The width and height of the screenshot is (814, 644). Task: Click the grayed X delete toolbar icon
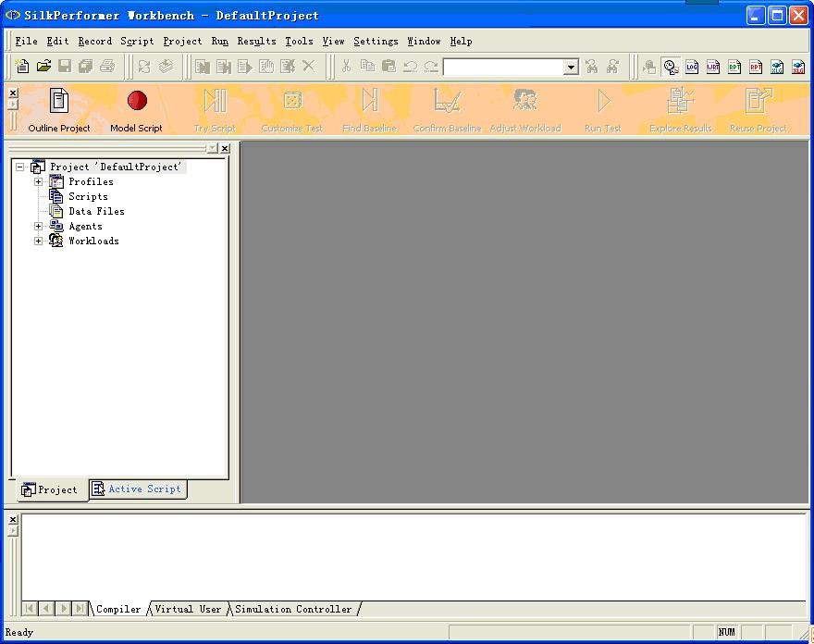point(309,67)
